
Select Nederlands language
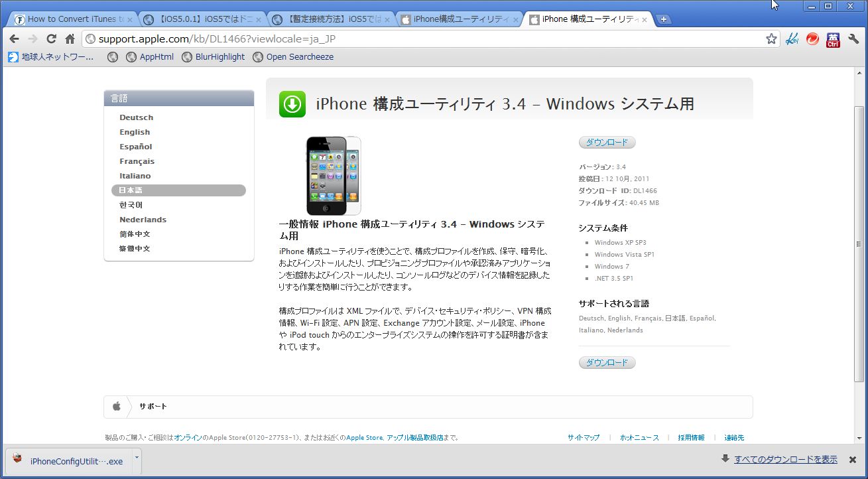point(143,220)
